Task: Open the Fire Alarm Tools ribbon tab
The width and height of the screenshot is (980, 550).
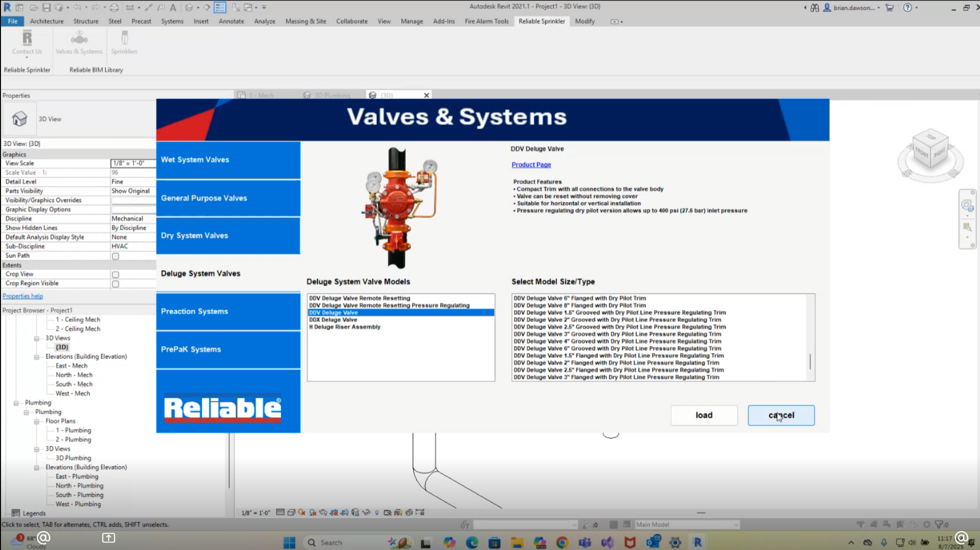Action: point(486,21)
